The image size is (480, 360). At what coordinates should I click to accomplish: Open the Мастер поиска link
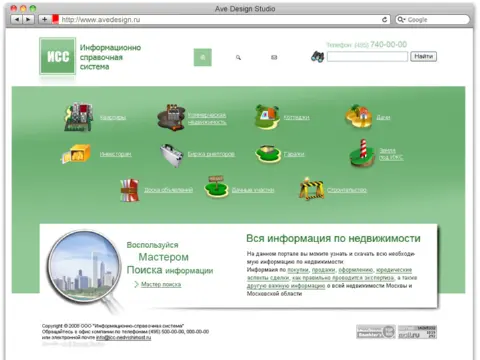click(x=161, y=284)
